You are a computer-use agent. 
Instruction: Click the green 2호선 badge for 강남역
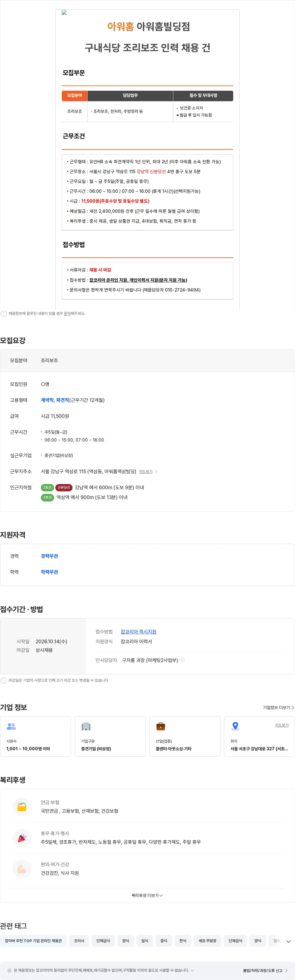click(47, 487)
